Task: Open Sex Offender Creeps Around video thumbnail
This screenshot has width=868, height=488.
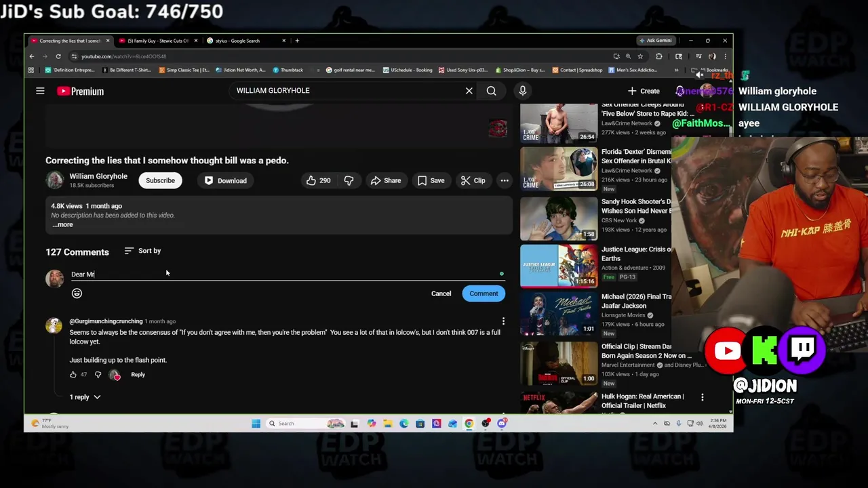Action: (559, 123)
